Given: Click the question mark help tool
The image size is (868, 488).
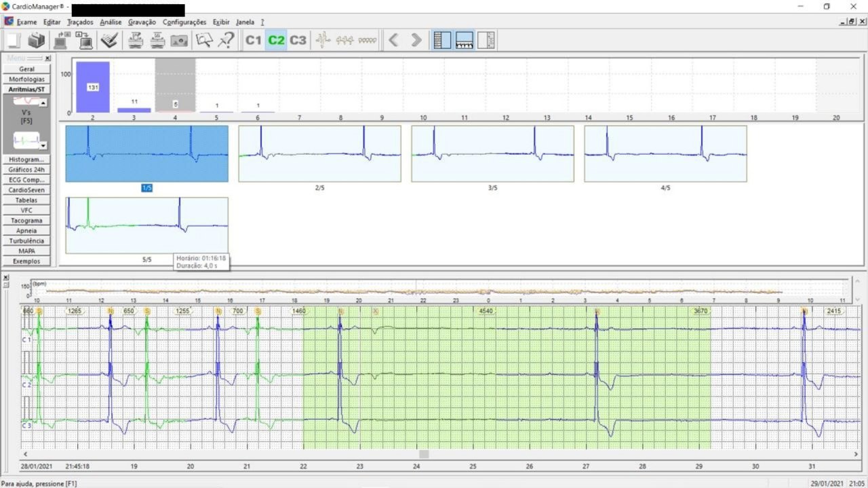Looking at the screenshot, I should pos(226,41).
